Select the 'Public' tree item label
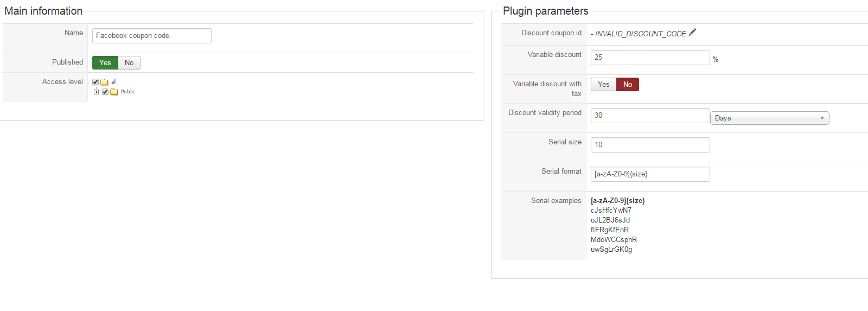The image size is (868, 311). pyautogui.click(x=128, y=92)
